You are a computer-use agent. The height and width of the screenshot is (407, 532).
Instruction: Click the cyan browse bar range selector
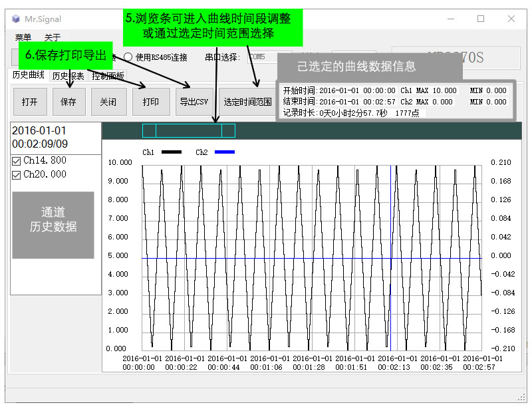[x=189, y=130]
